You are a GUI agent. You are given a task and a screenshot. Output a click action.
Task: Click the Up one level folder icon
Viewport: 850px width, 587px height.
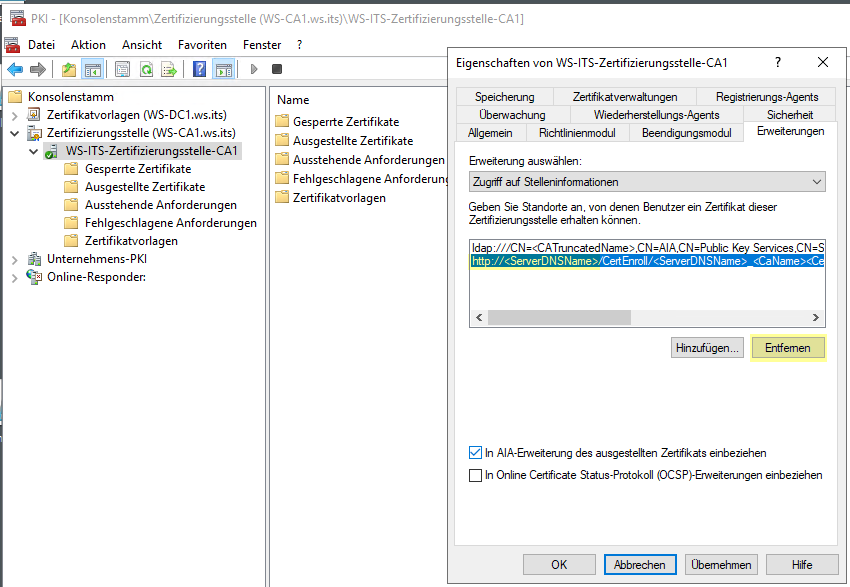(69, 69)
